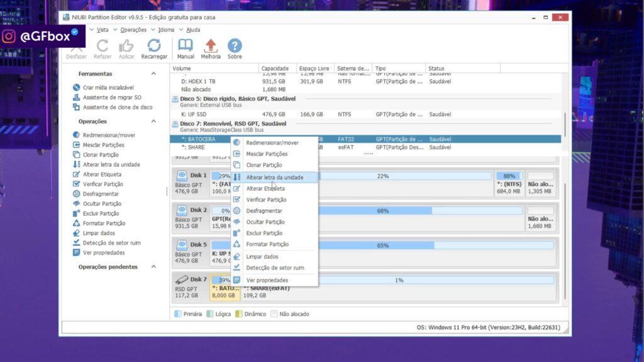
Task: Select the *: SHARE exFAT volume row
Action: coord(365,147)
